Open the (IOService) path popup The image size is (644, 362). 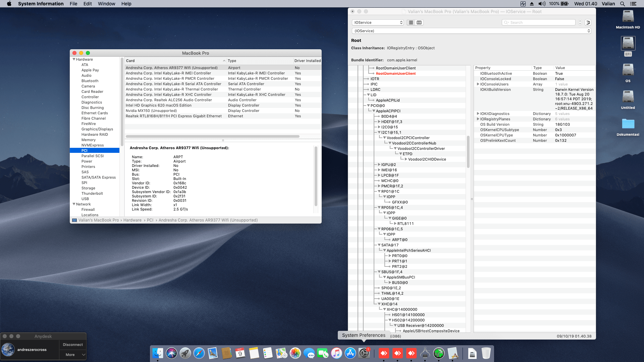pyautogui.click(x=471, y=31)
